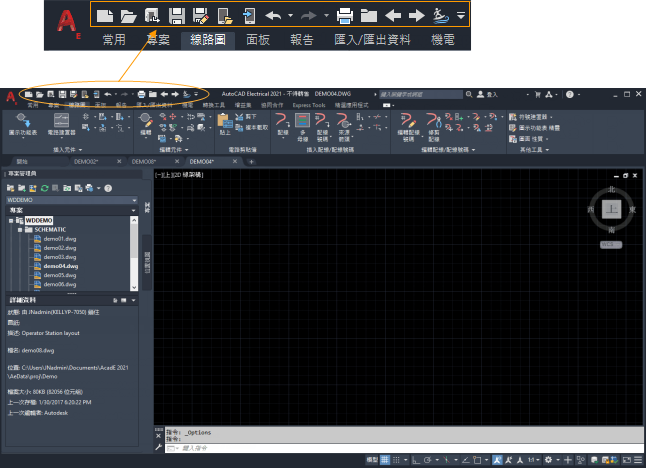The height and width of the screenshot is (468, 646).
Task: Toggle Ortho Mode in the status bar
Action: click(416, 460)
